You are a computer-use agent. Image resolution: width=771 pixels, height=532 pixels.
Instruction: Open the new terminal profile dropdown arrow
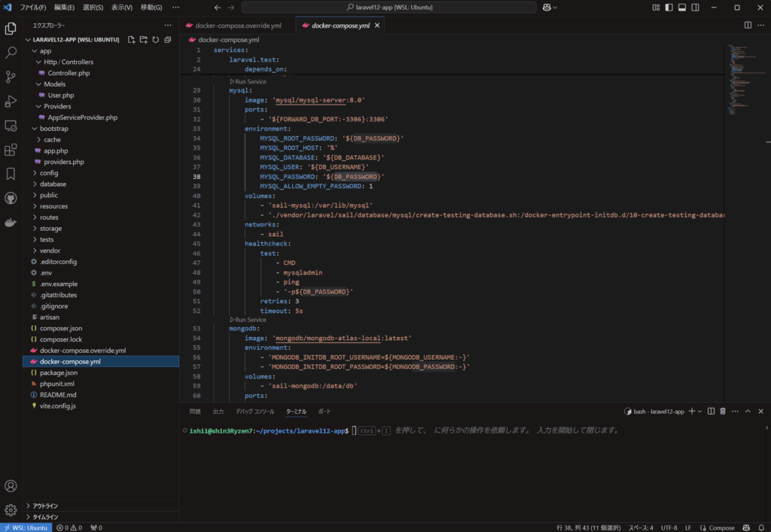(699, 411)
